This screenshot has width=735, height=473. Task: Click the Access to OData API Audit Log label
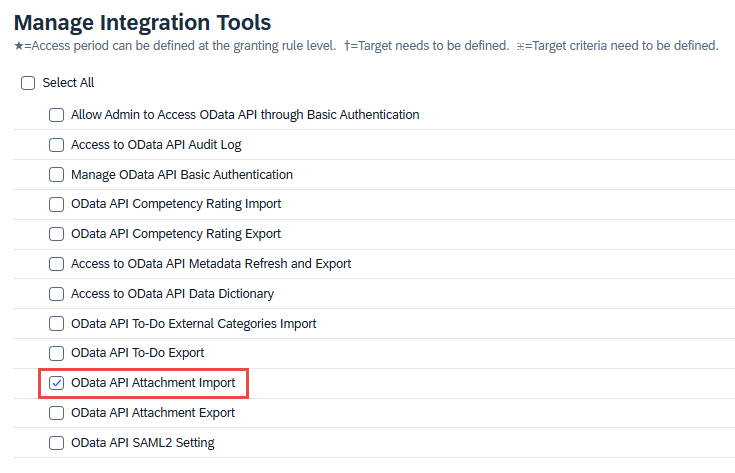point(156,145)
